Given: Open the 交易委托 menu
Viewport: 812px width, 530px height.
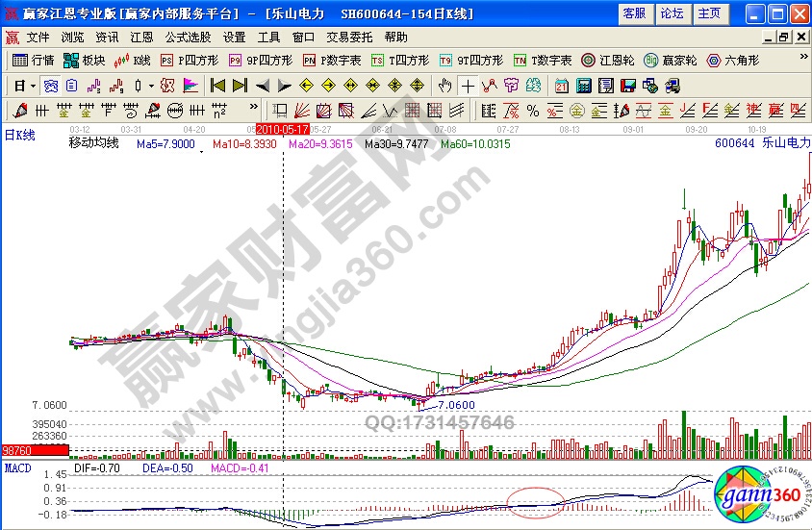Looking at the screenshot, I should coord(349,38).
